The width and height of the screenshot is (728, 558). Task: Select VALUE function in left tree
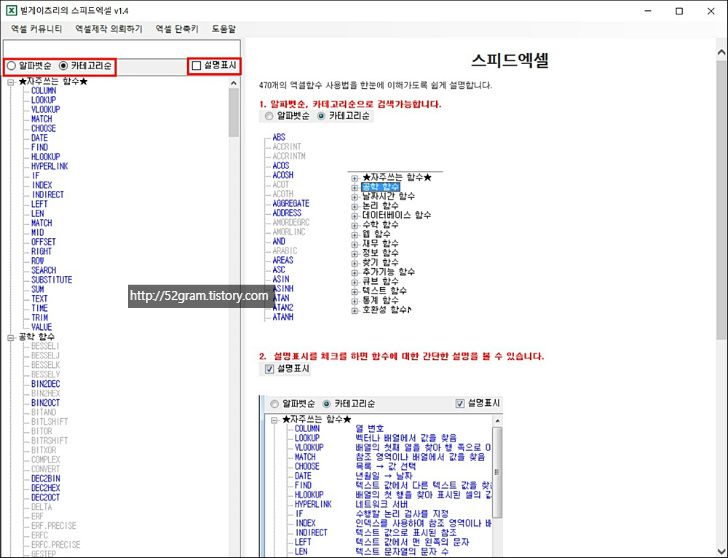[41, 327]
